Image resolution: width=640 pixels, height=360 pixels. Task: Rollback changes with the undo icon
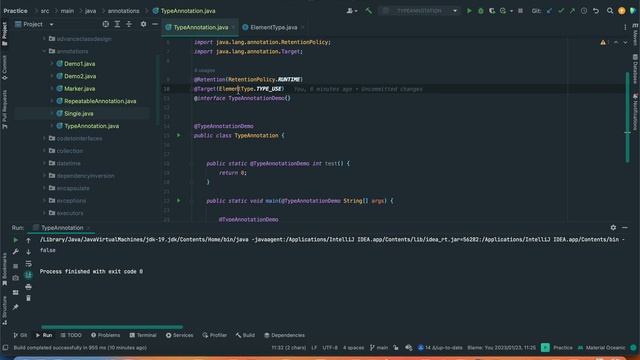pos(596,11)
